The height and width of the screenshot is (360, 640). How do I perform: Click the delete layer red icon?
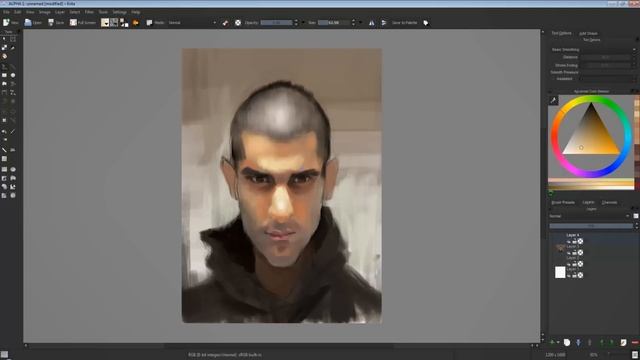point(635,342)
